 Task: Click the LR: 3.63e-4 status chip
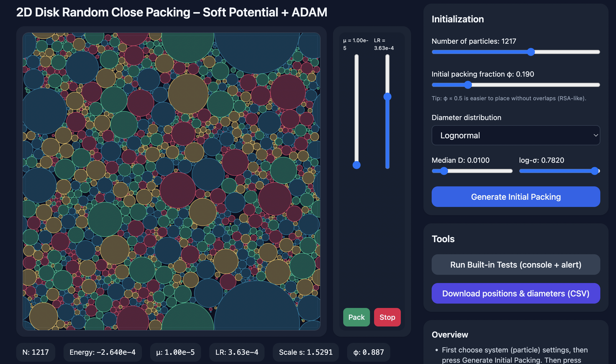pyautogui.click(x=237, y=352)
